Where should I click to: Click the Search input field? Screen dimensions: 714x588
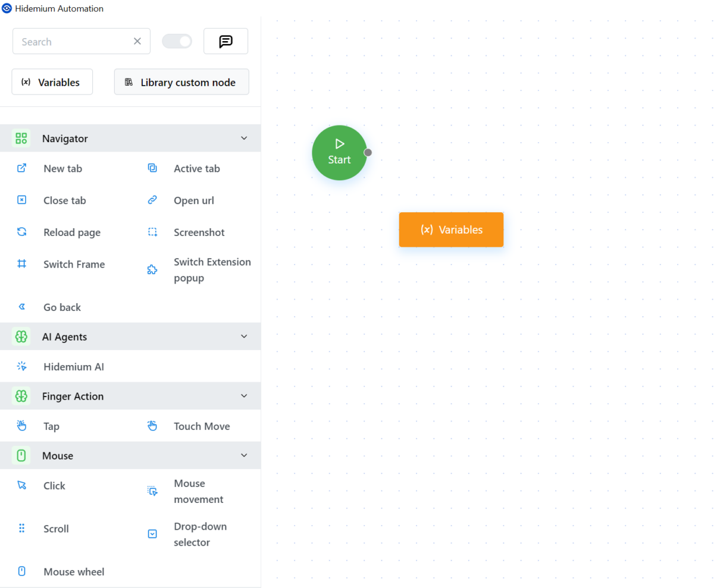[74, 42]
